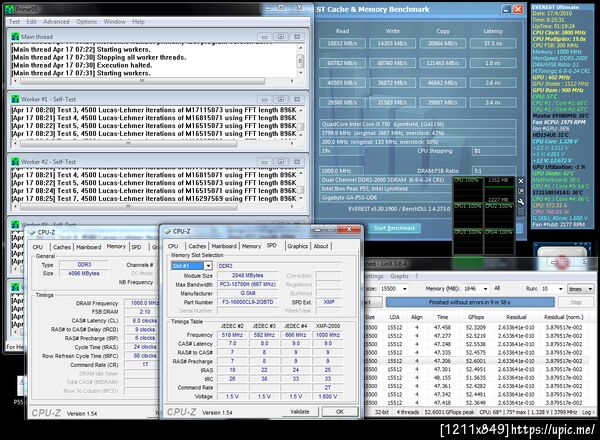The image size is (600, 440).
Task: Minimize the Cache & Memory Benchmark window
Action: [x=506, y=9]
